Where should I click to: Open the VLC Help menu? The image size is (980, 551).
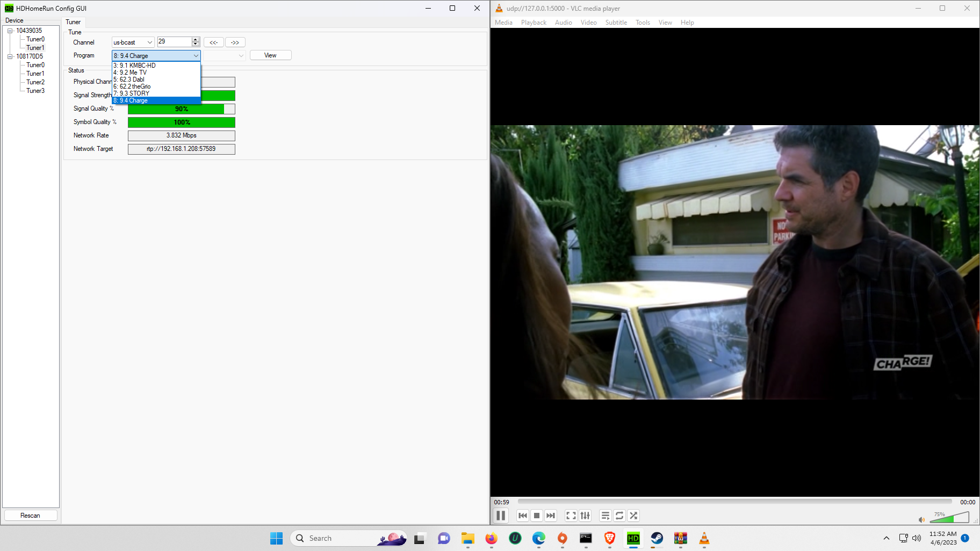pyautogui.click(x=687, y=23)
